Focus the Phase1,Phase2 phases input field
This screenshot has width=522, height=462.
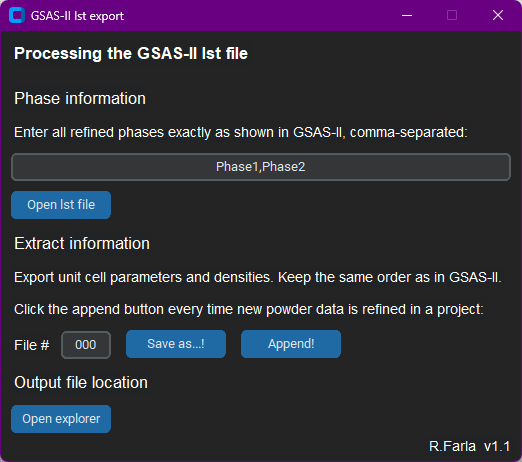coord(261,167)
